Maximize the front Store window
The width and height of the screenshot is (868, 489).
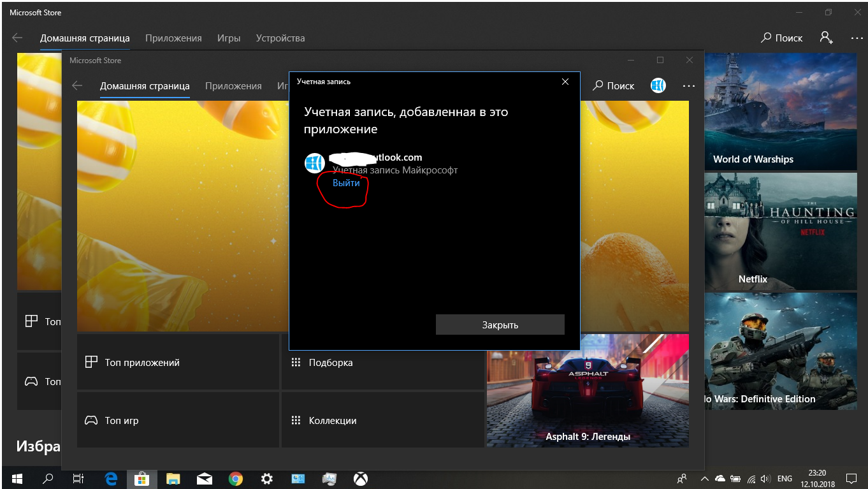click(x=660, y=60)
